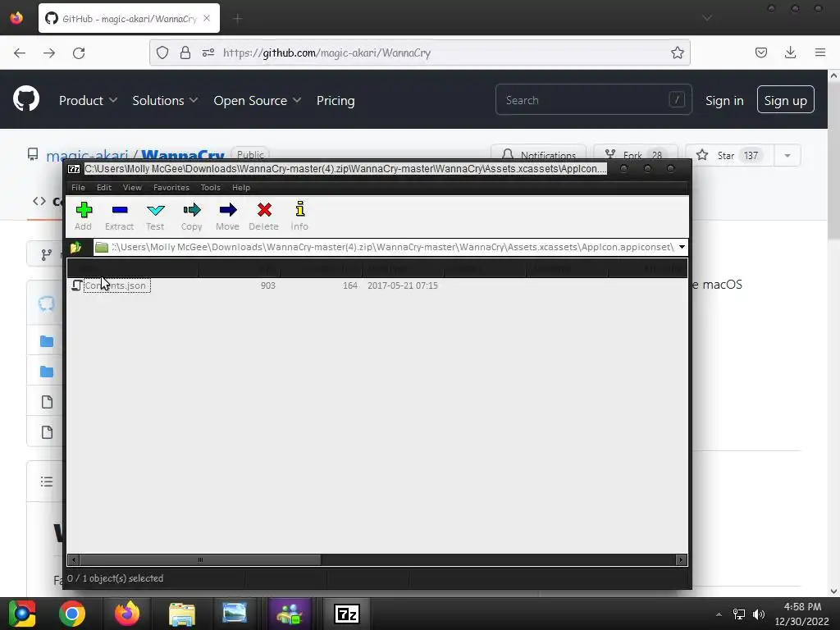Open the View menu in 7-Zip
Image resolution: width=840 pixels, height=630 pixels.
132,188
